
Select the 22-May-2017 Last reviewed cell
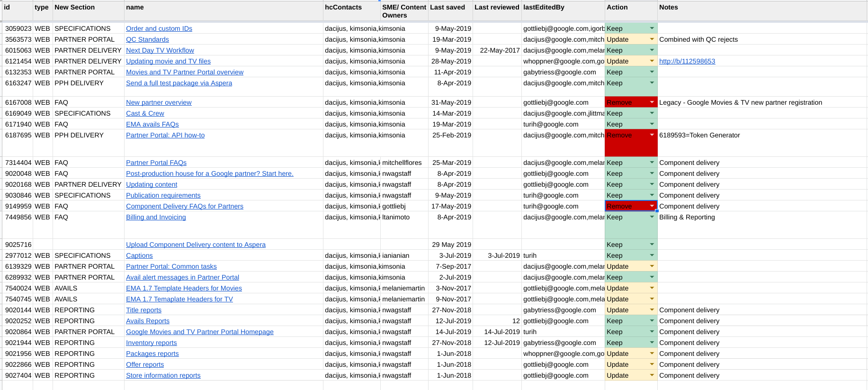[x=497, y=50]
